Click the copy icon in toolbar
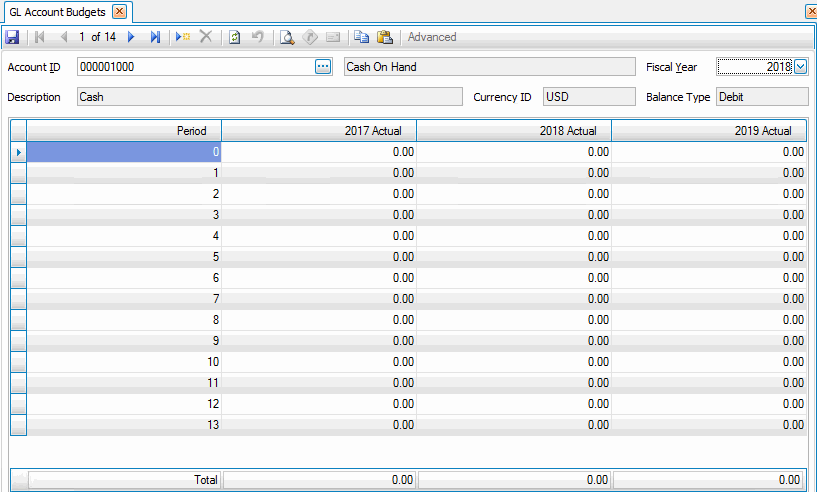This screenshot has width=817, height=492. pos(361,37)
